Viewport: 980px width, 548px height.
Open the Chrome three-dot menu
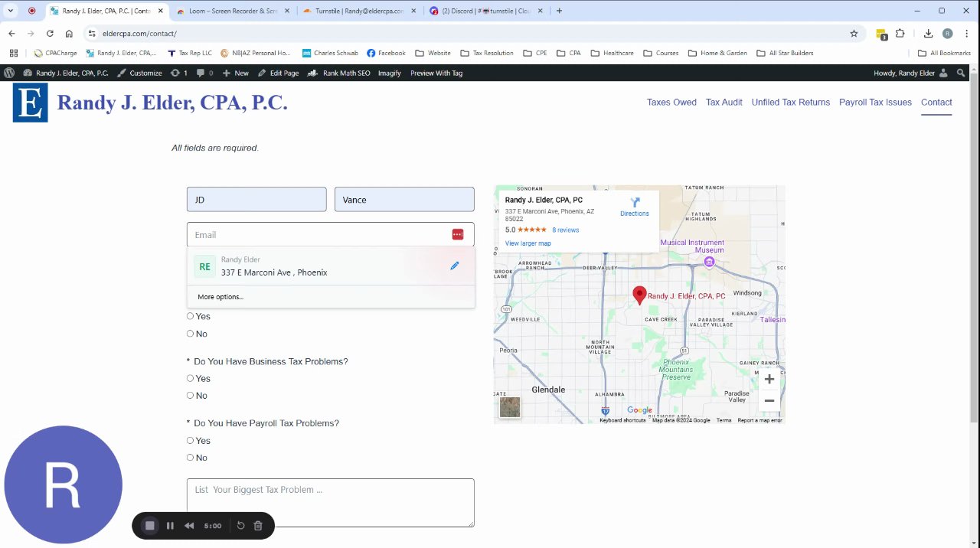coord(965,34)
